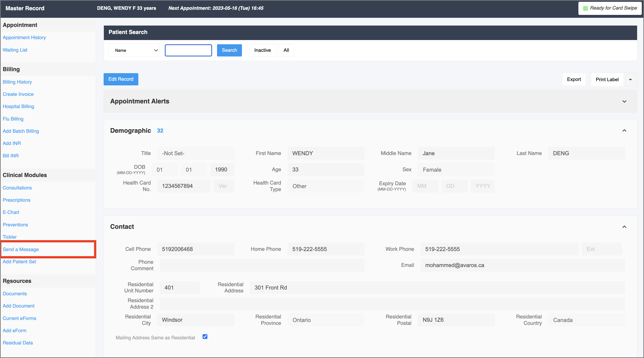Focus the patient search text field
Image resolution: width=644 pixels, height=358 pixels.
[188, 50]
